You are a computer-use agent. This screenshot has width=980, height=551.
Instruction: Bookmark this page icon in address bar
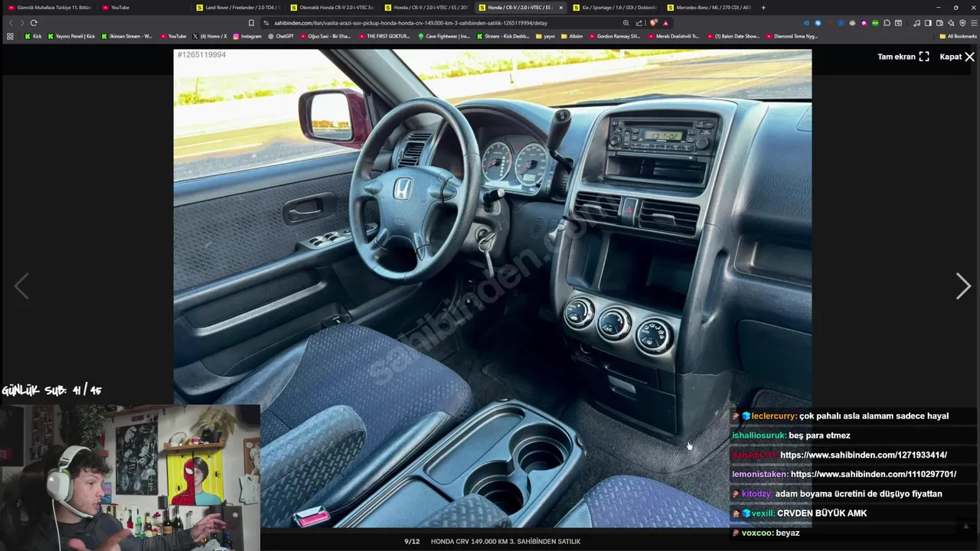[x=251, y=23]
